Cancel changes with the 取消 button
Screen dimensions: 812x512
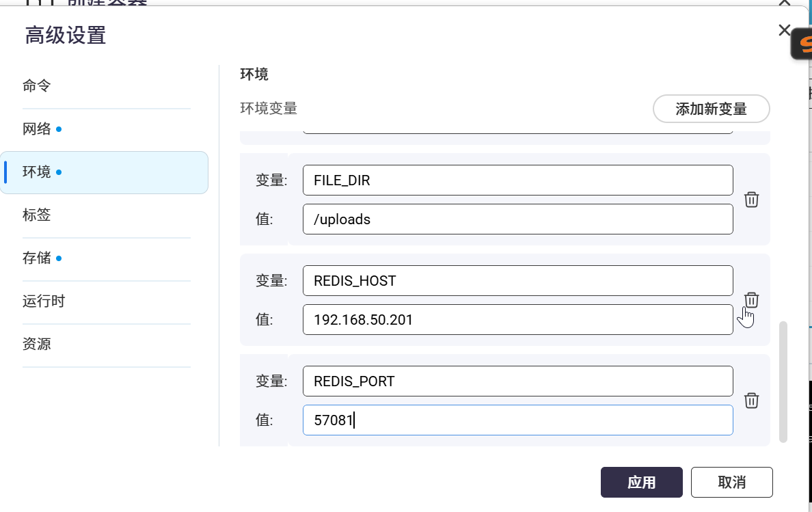[x=731, y=483]
